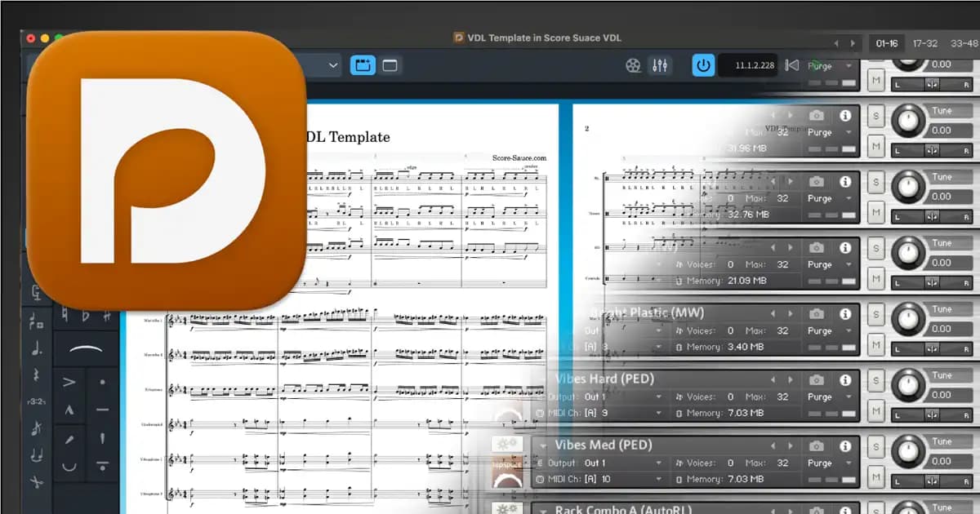
Task: Solo the Bright Plastic (MW) instrument
Action: click(x=876, y=314)
